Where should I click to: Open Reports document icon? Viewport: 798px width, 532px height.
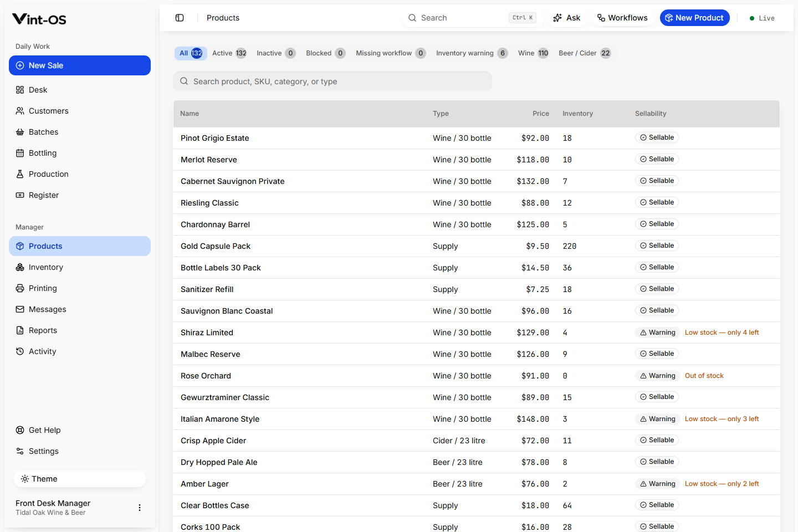click(x=20, y=330)
